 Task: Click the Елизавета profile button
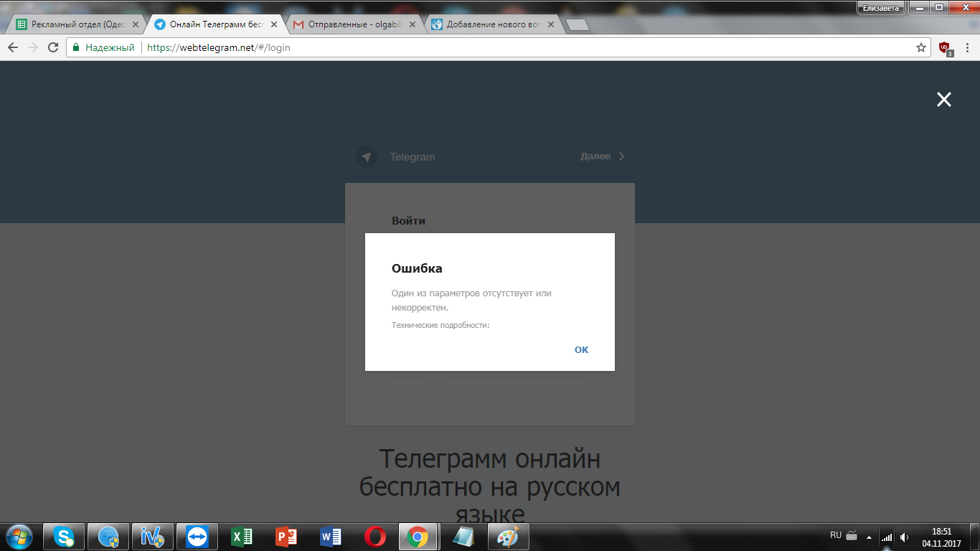881,7
